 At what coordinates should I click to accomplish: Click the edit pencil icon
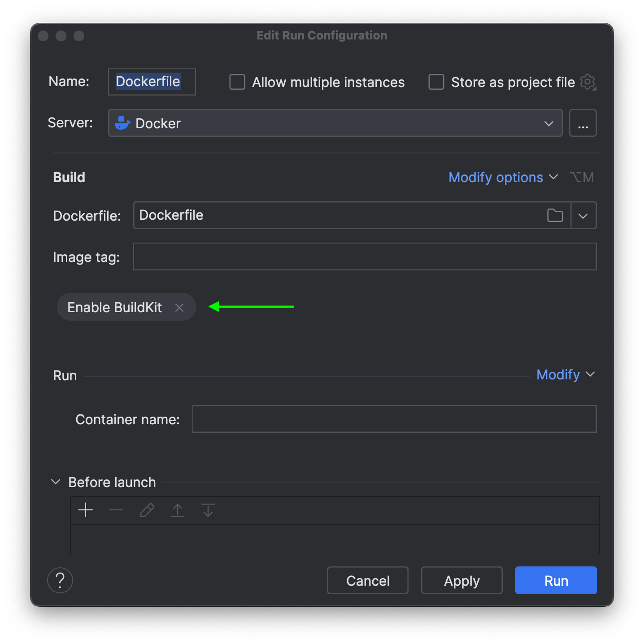(147, 510)
